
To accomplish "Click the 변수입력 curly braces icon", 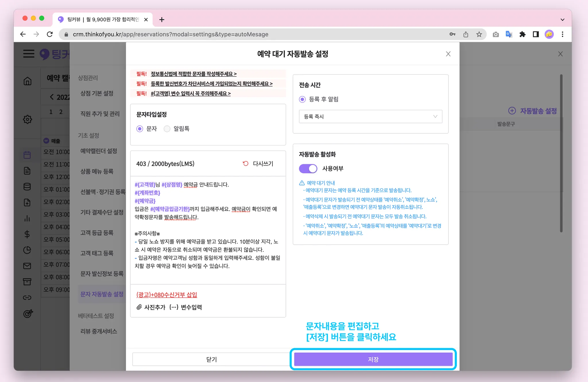I will point(174,307).
